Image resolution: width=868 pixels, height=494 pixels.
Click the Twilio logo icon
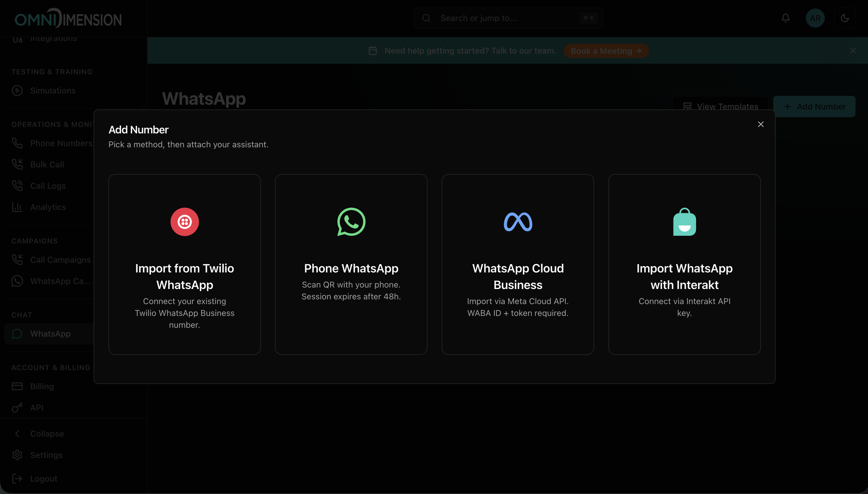pos(184,222)
